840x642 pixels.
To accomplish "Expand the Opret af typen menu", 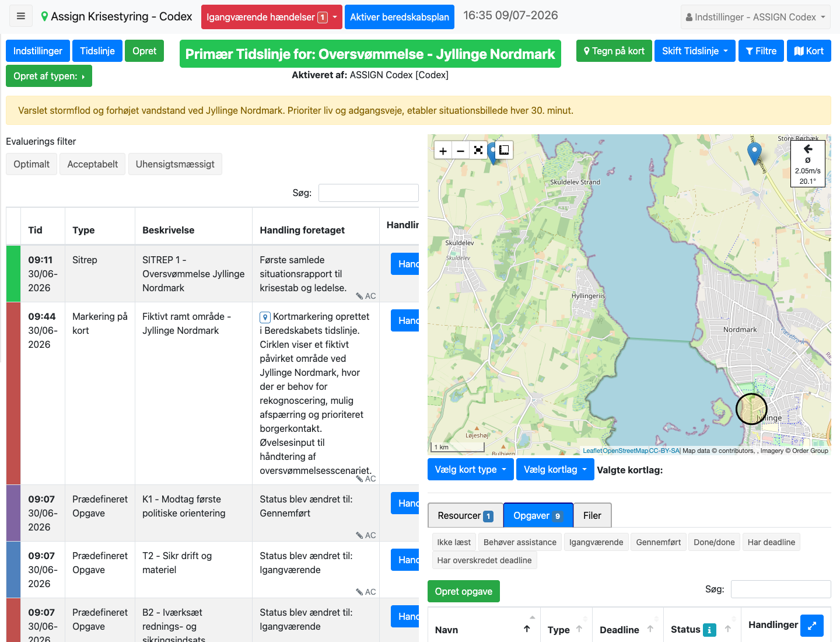I will (x=49, y=76).
